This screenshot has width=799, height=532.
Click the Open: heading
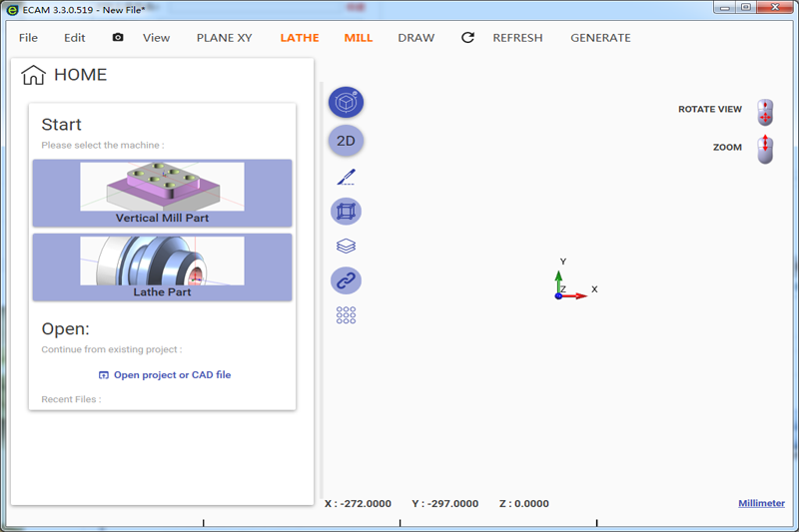point(65,328)
